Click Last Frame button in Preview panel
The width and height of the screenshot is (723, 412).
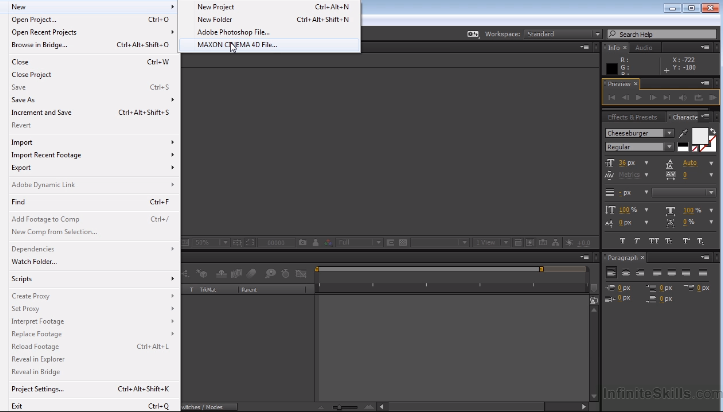pyautogui.click(x=667, y=98)
